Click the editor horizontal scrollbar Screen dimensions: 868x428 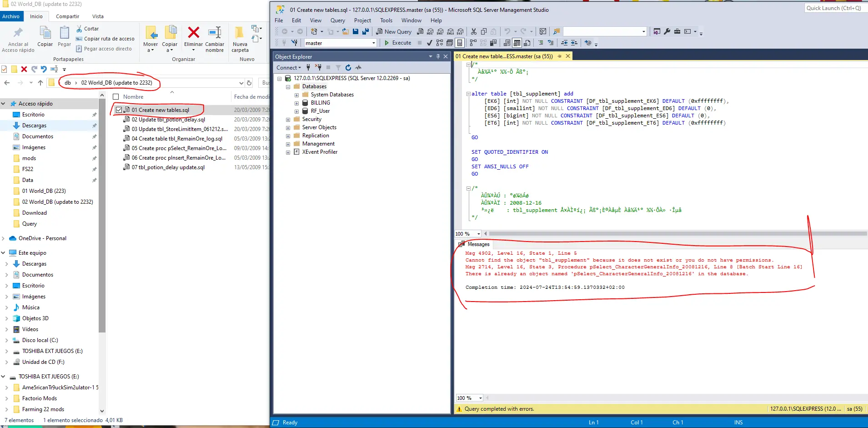tap(677, 234)
